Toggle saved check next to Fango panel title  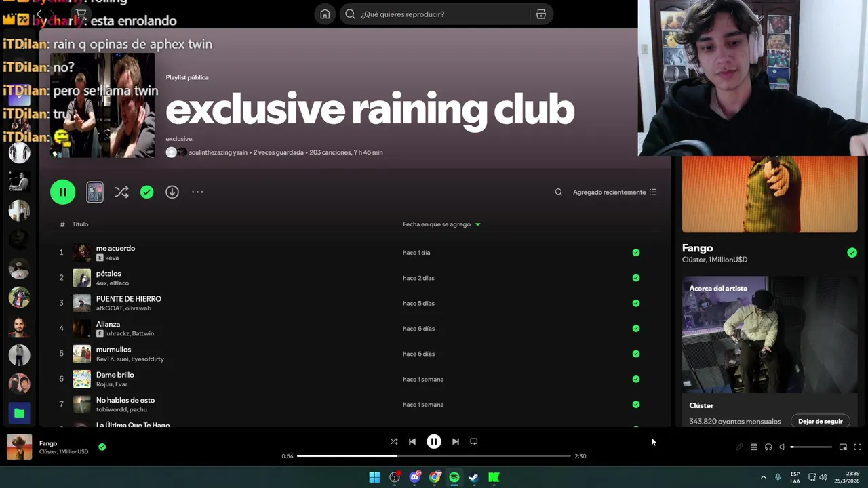pos(852,253)
